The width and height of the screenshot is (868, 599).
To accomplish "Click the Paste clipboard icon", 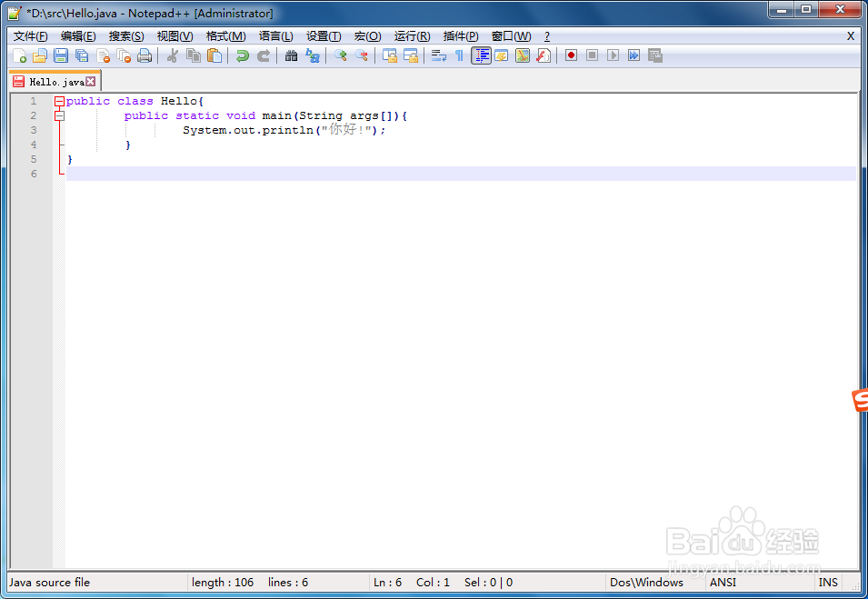I will [x=215, y=56].
